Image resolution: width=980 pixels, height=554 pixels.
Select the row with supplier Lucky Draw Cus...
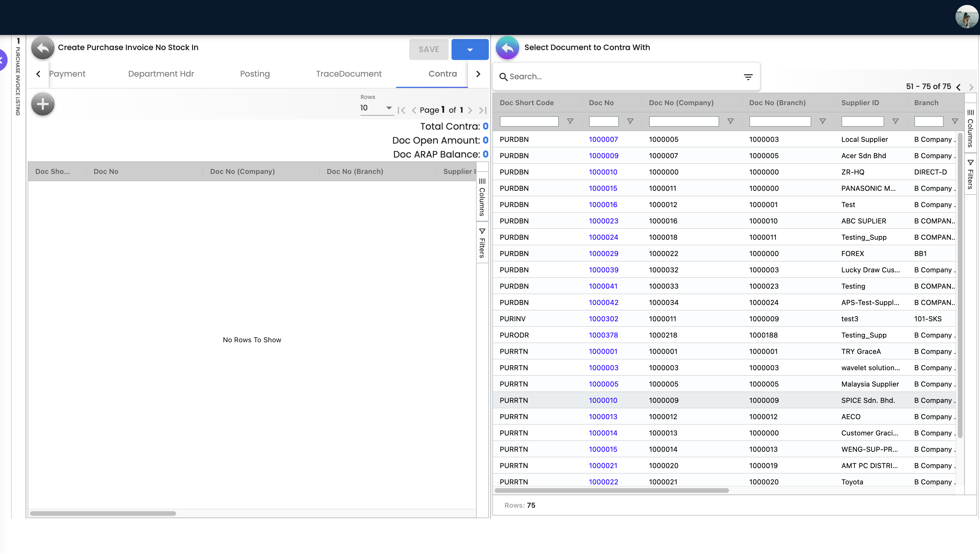tap(724, 270)
